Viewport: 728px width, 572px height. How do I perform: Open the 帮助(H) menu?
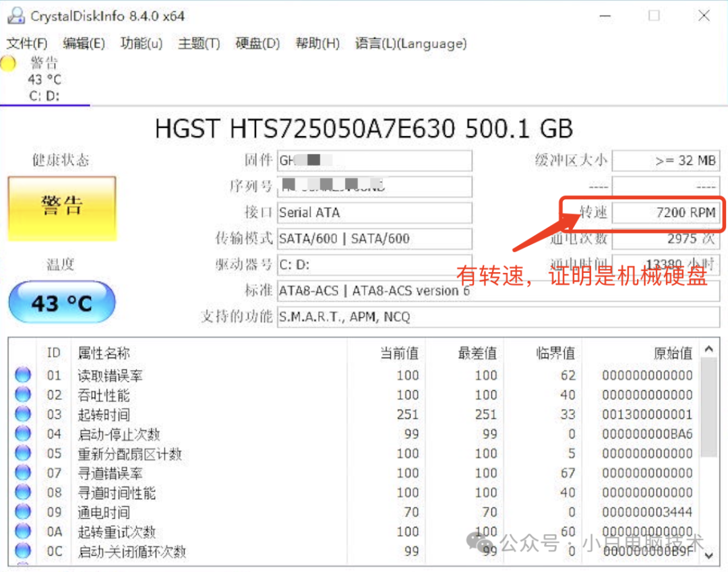[317, 44]
